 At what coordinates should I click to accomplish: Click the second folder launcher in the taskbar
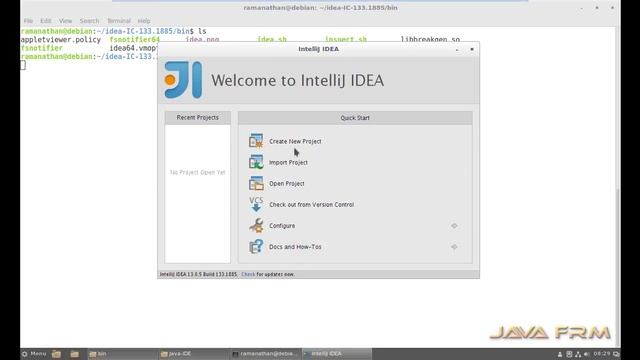click(x=75, y=354)
